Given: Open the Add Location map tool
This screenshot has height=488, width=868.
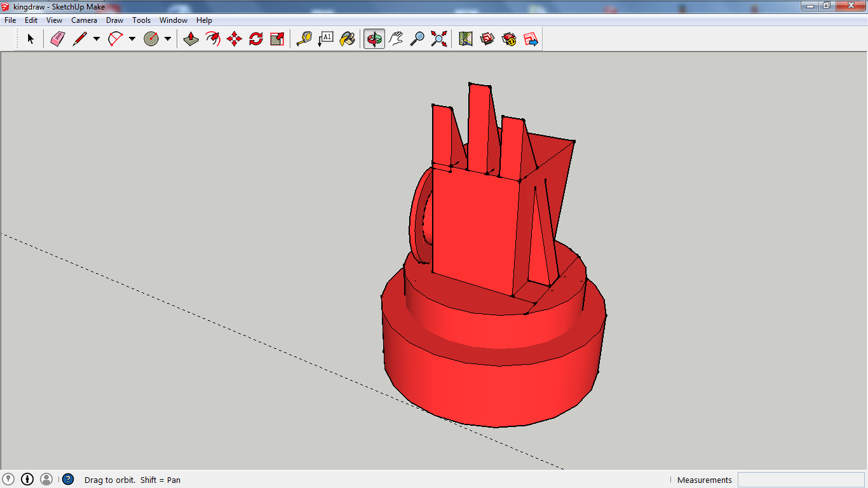Looking at the screenshot, I should pos(466,39).
